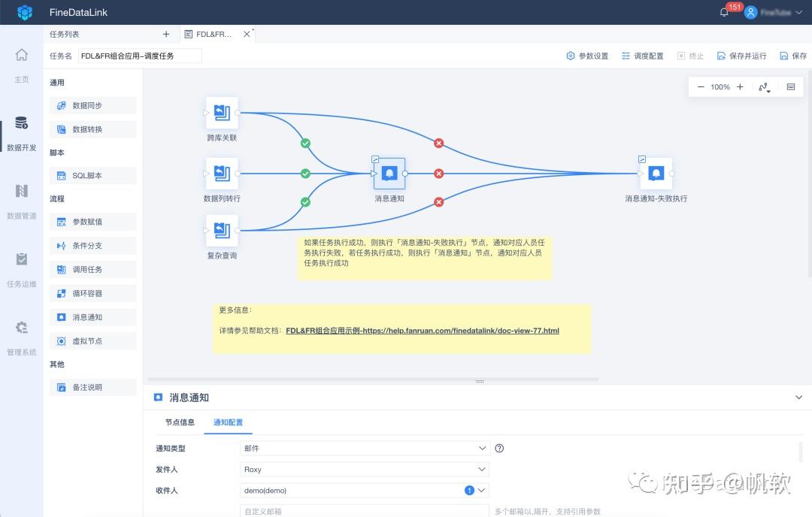Collapse the 消息通知 configuration panel
Screen dimensions: 812x517
[x=800, y=398]
